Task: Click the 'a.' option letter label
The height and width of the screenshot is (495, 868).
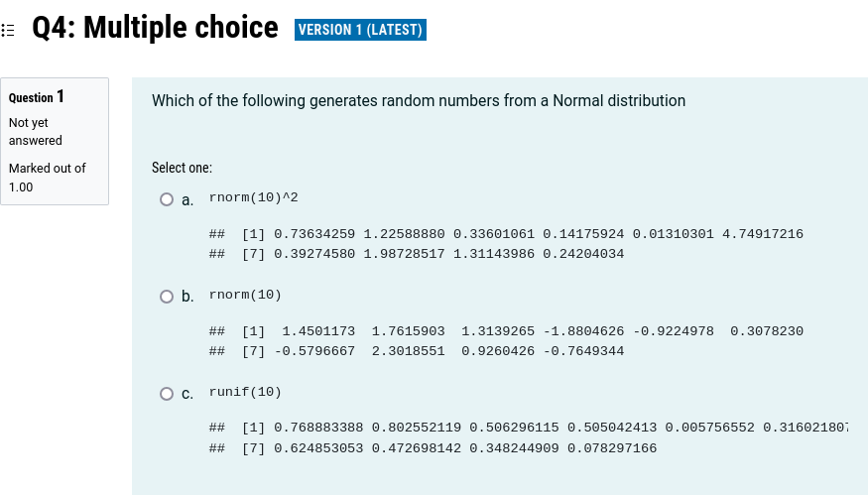Action: 187,200
